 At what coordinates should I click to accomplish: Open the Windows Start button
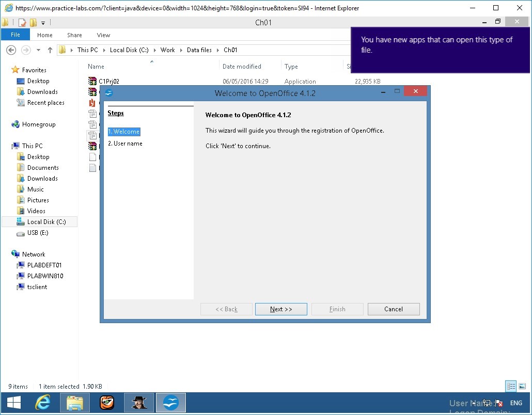point(14,403)
